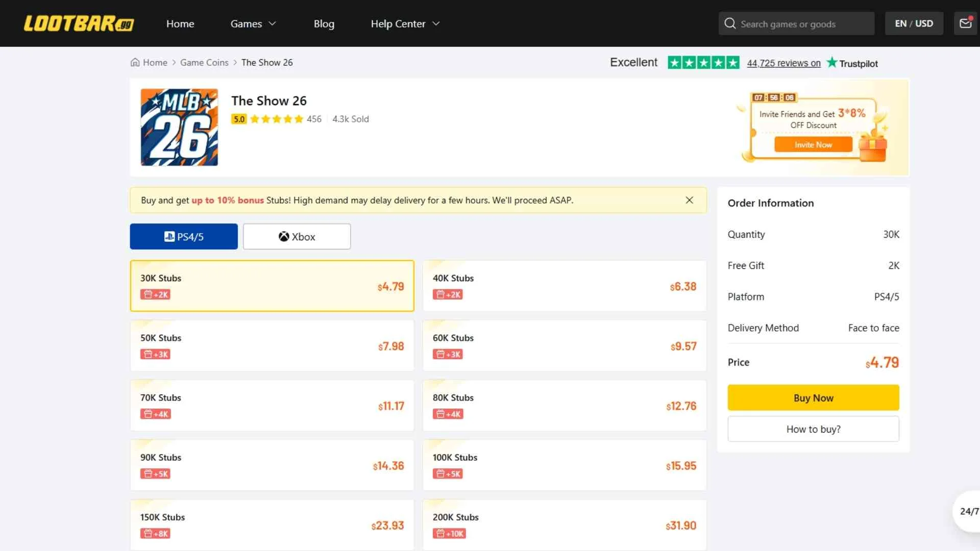This screenshot has width=980, height=551.
Task: Click the +3K gift badge on 60K Stubs
Action: [x=448, y=354]
